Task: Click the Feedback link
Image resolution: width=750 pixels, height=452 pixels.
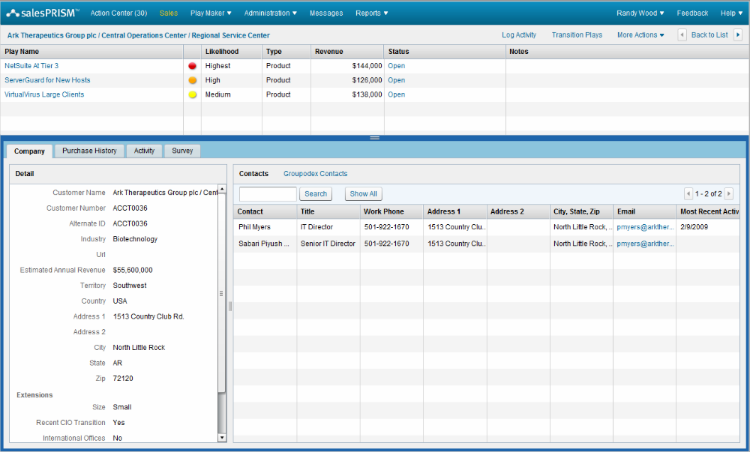Action: [692, 13]
